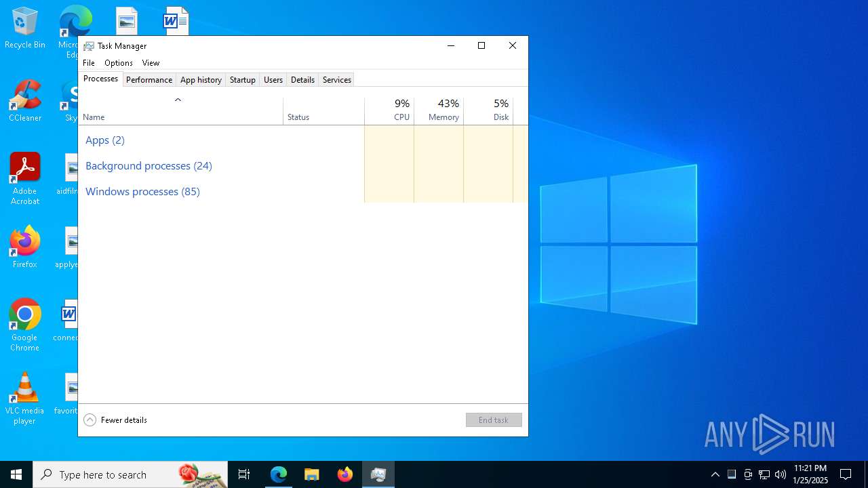Launch VLC media player desktop icon
Screen dimensions: 868x488
point(25,399)
